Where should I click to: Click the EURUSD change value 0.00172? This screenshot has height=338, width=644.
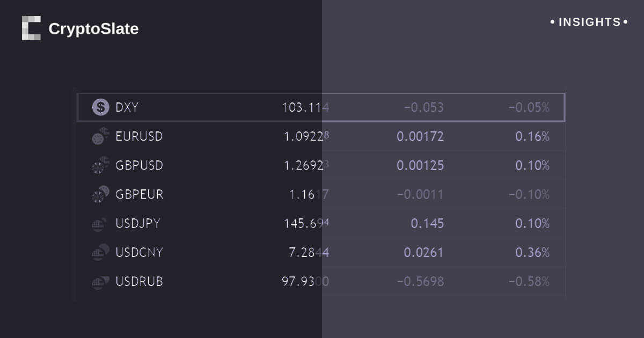420,136
